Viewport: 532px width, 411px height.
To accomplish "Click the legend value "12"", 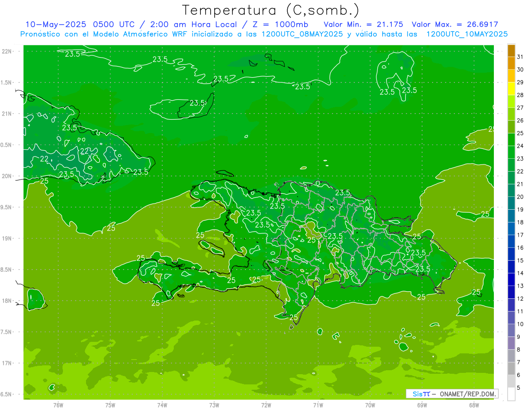I will [520, 298].
